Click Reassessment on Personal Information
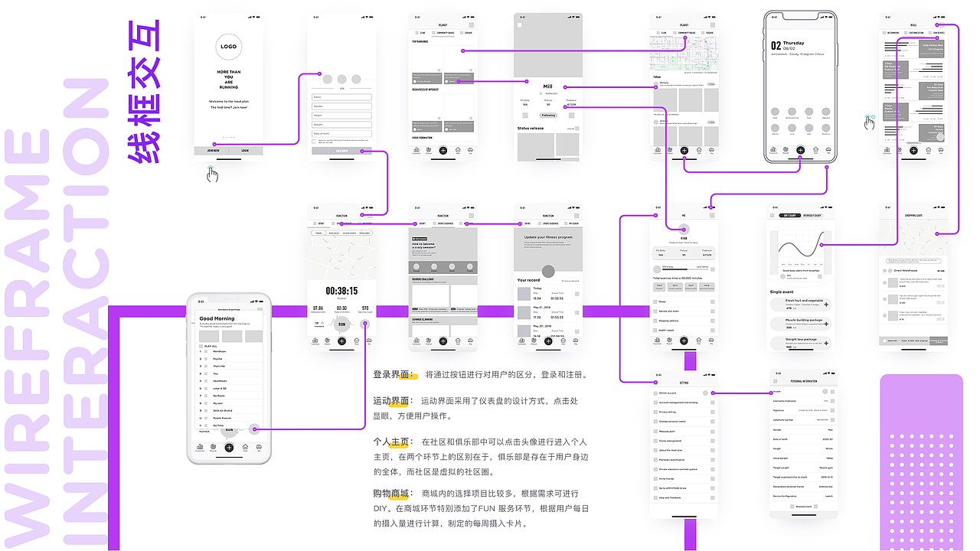Image resolution: width=980 pixels, height=551 pixels. click(804, 507)
